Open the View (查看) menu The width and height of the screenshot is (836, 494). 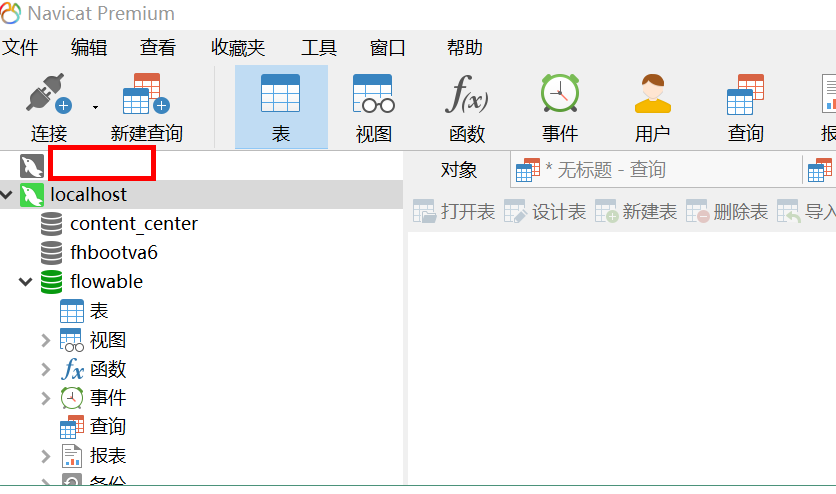158,47
